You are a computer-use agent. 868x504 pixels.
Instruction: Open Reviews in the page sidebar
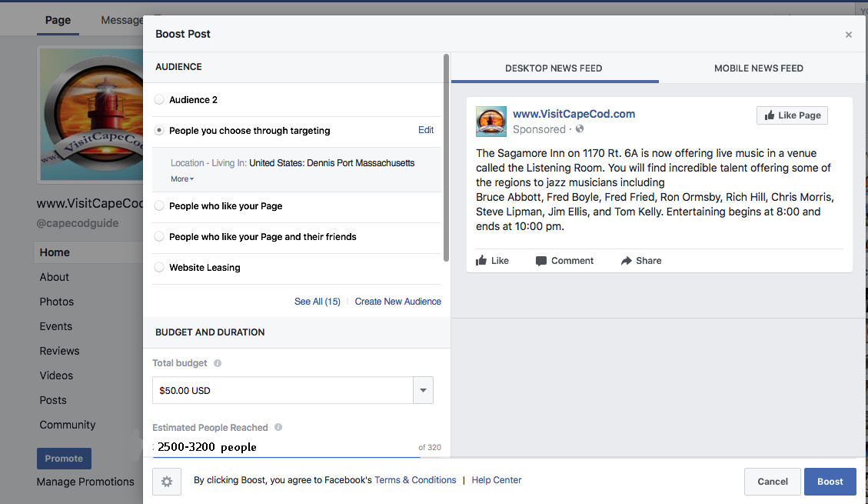(x=59, y=351)
